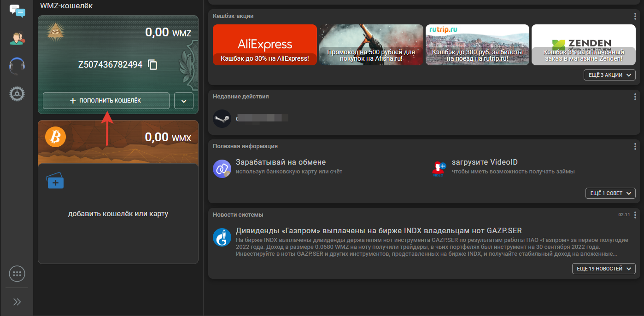
Task: Click the blurred recent action entry
Action: click(x=262, y=118)
